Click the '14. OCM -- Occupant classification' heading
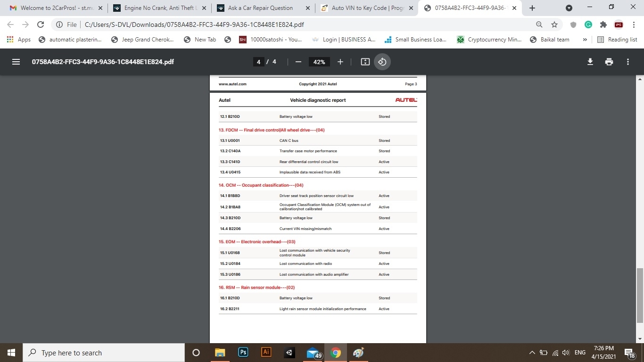 point(261,185)
